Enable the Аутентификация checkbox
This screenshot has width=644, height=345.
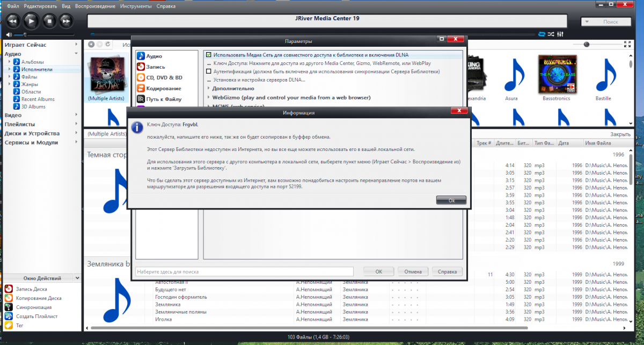click(x=209, y=71)
